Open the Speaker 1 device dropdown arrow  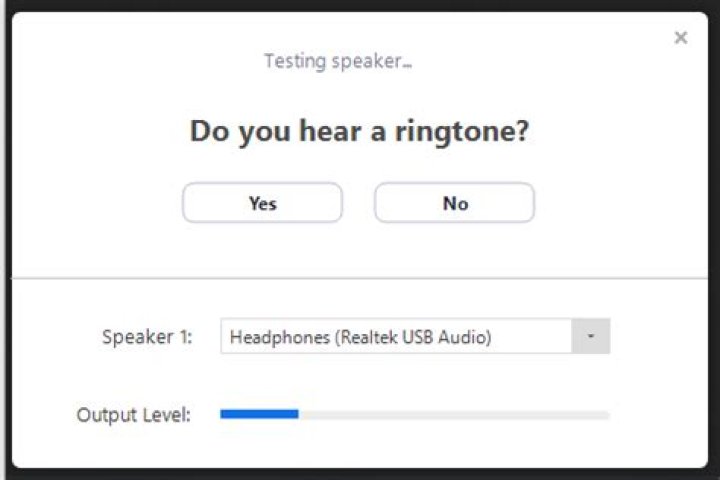pos(590,337)
